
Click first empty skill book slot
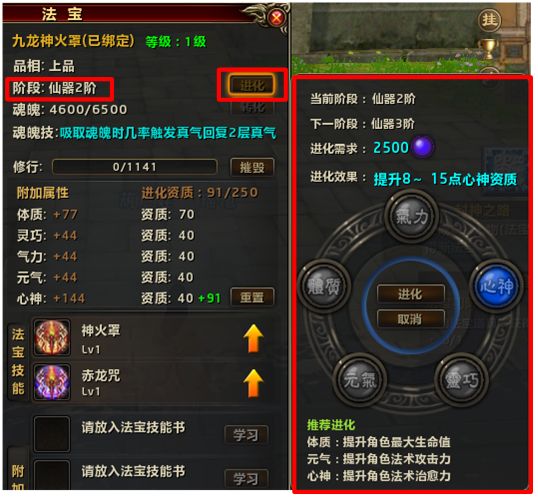52,434
